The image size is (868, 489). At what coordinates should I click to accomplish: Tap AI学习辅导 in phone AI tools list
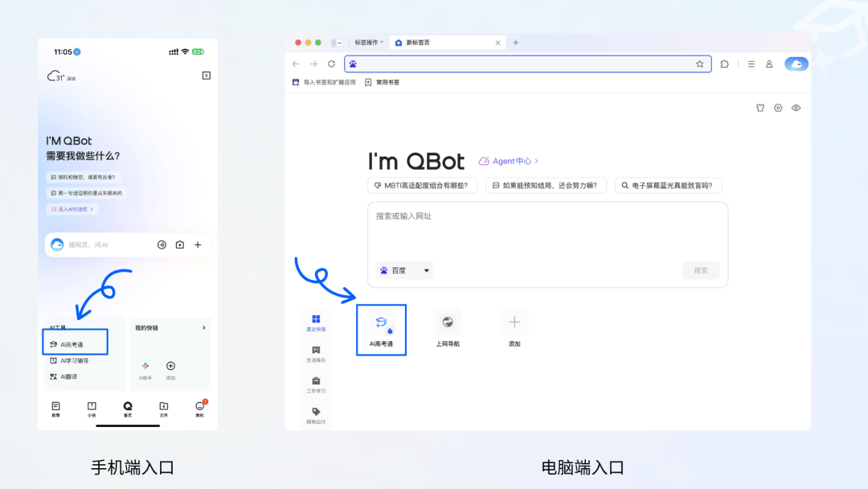pyautogui.click(x=69, y=360)
